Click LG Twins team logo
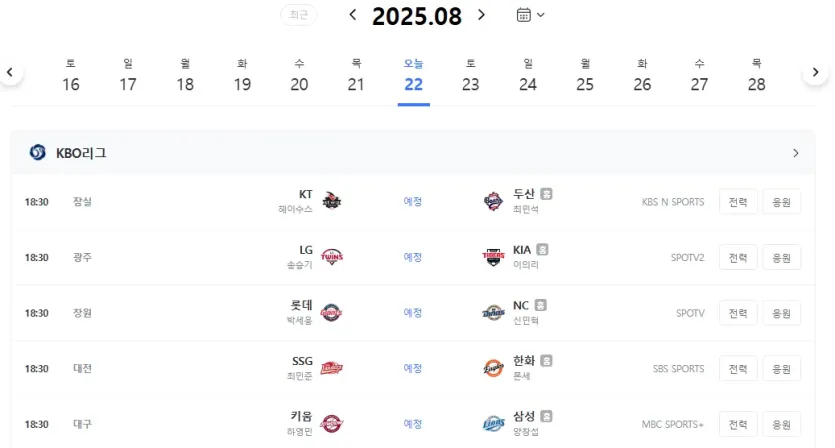The height and width of the screenshot is (448, 835). tap(332, 257)
